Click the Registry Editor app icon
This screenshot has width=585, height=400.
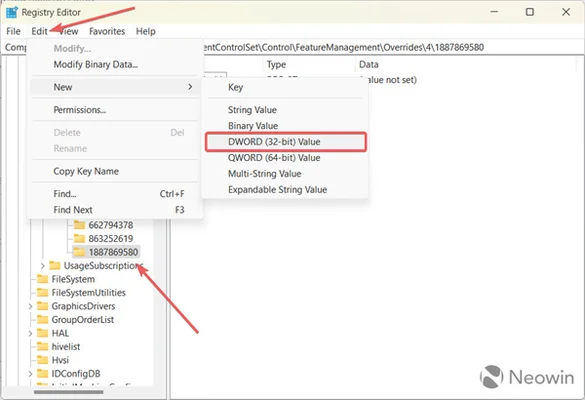coord(12,12)
